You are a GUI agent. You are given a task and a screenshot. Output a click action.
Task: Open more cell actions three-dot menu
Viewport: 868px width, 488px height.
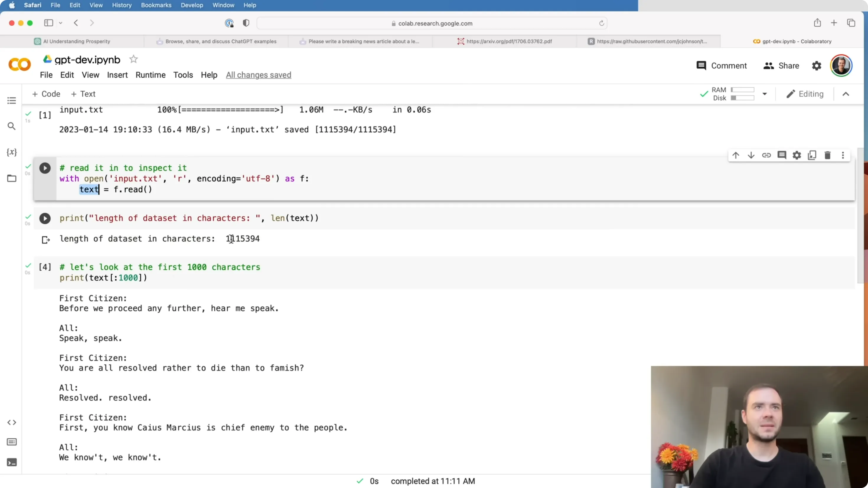click(843, 155)
